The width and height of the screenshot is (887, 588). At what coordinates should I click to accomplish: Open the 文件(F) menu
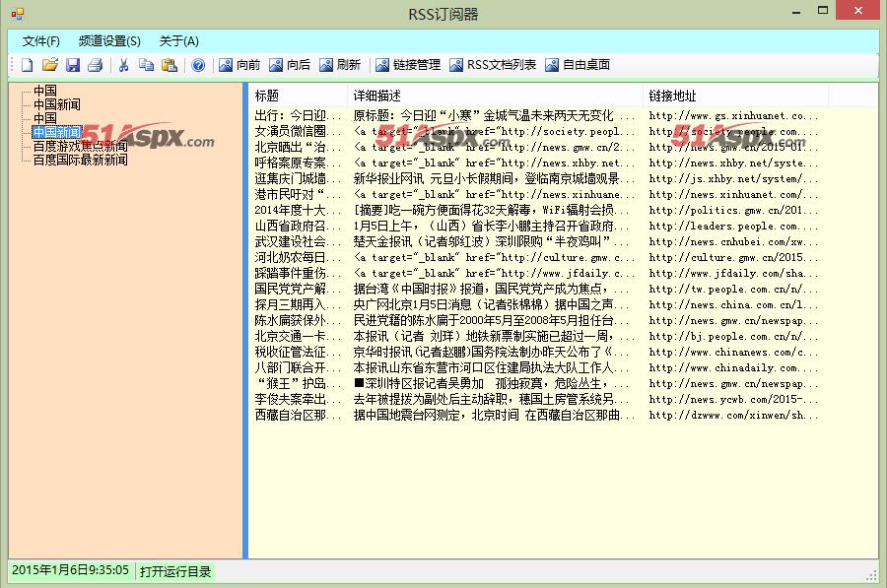coord(40,41)
